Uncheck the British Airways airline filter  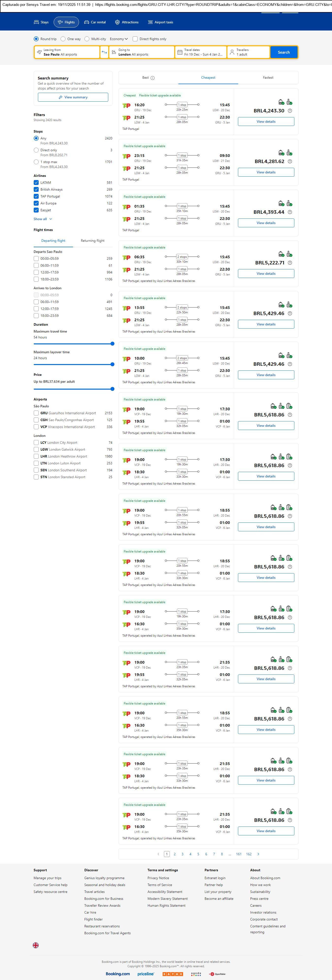click(x=36, y=189)
